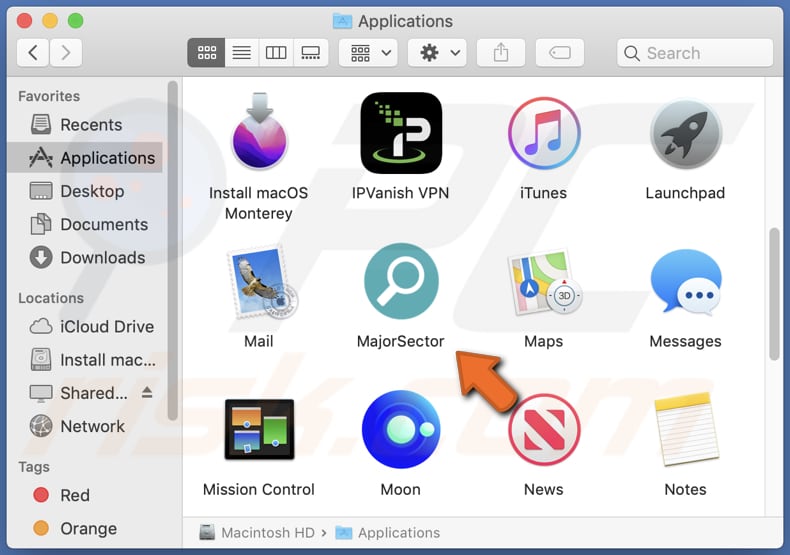Minimize the Finder window with yellow button

(x=50, y=21)
